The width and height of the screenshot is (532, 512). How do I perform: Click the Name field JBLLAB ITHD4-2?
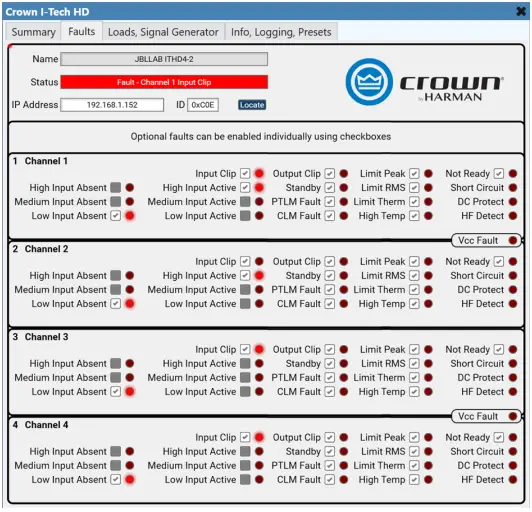(164, 59)
